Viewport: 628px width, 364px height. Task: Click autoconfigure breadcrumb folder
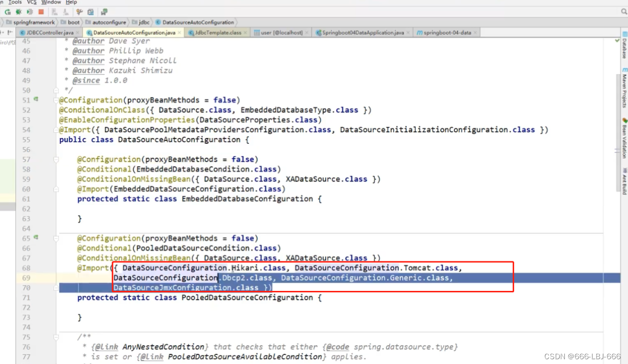[x=106, y=22]
